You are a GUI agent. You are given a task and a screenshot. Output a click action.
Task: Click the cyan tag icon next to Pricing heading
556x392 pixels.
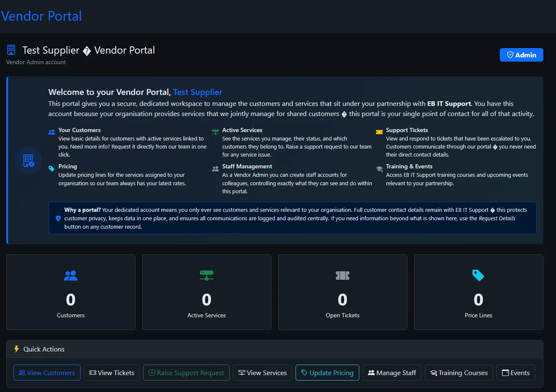pos(52,168)
